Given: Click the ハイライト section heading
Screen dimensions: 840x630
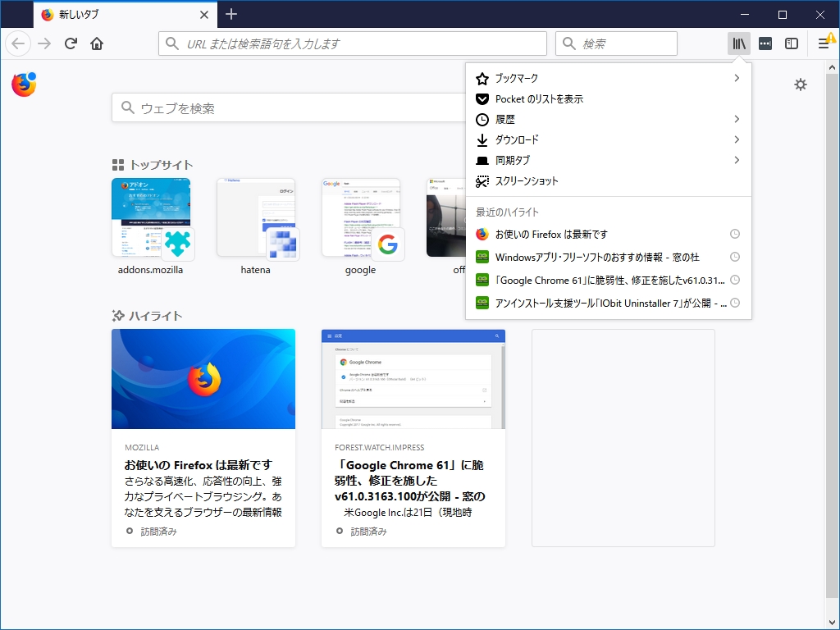Looking at the screenshot, I should 156,316.
